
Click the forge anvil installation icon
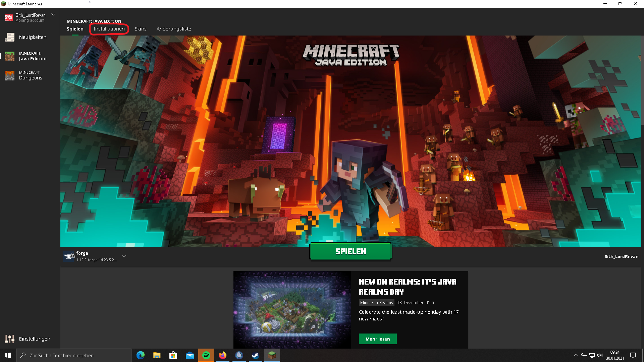coord(69,256)
